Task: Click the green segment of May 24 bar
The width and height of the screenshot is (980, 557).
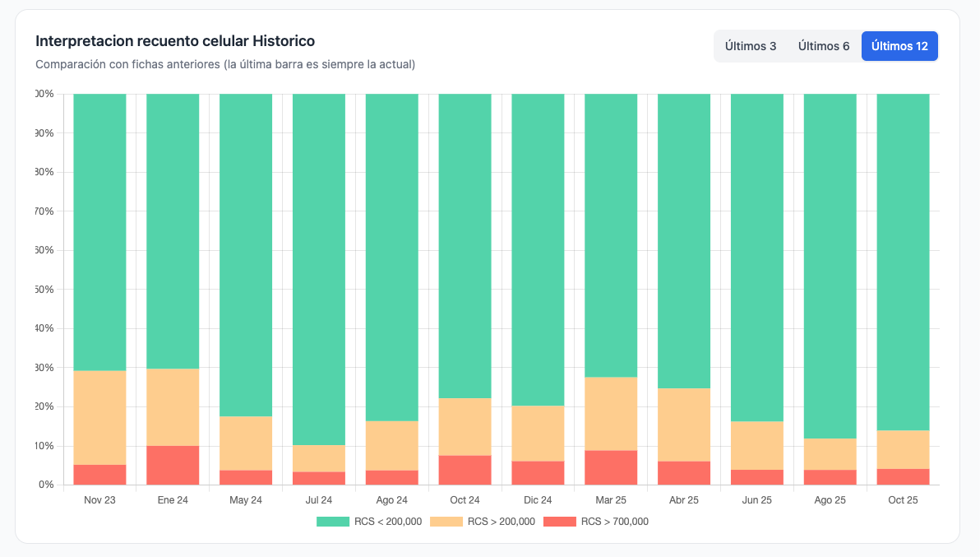Action: (x=246, y=255)
